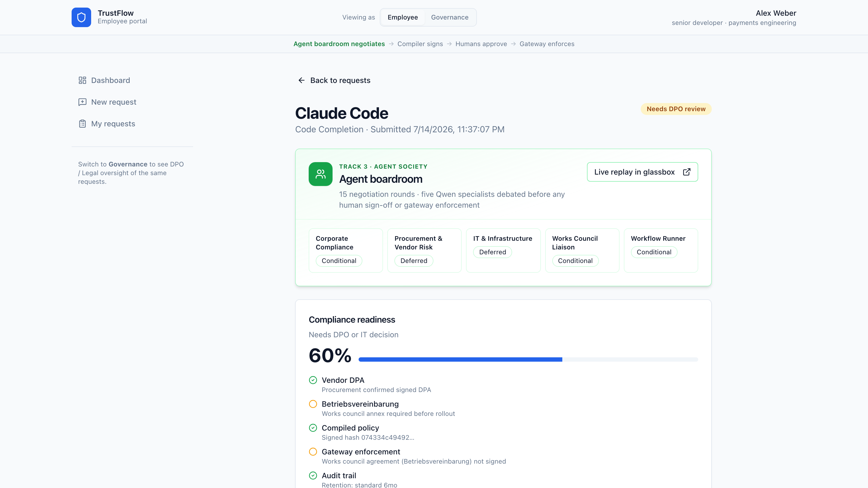The image size is (868, 488).
Task: Select the Gateway enforces step
Action: [x=547, y=44]
